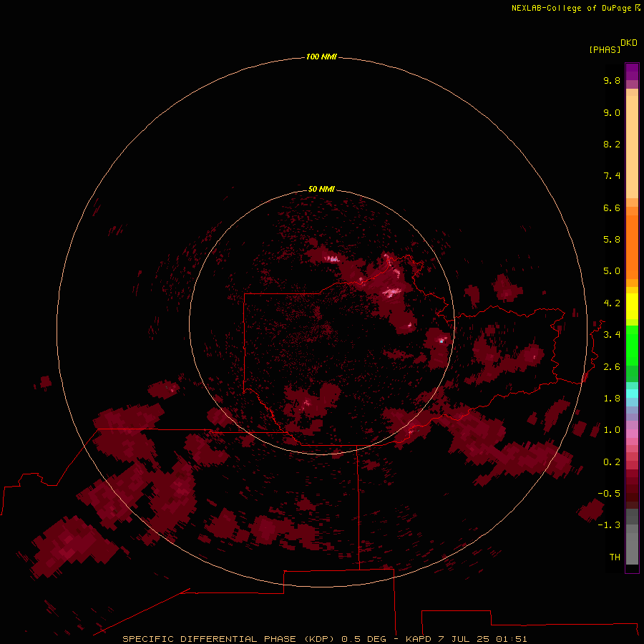Click the [PHAS] legend label
Image resolution: width=644 pixels, height=644 pixels.
point(605,49)
